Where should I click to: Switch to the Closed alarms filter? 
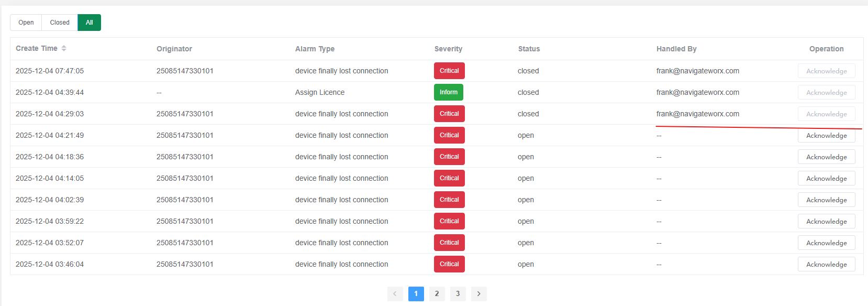(60, 23)
